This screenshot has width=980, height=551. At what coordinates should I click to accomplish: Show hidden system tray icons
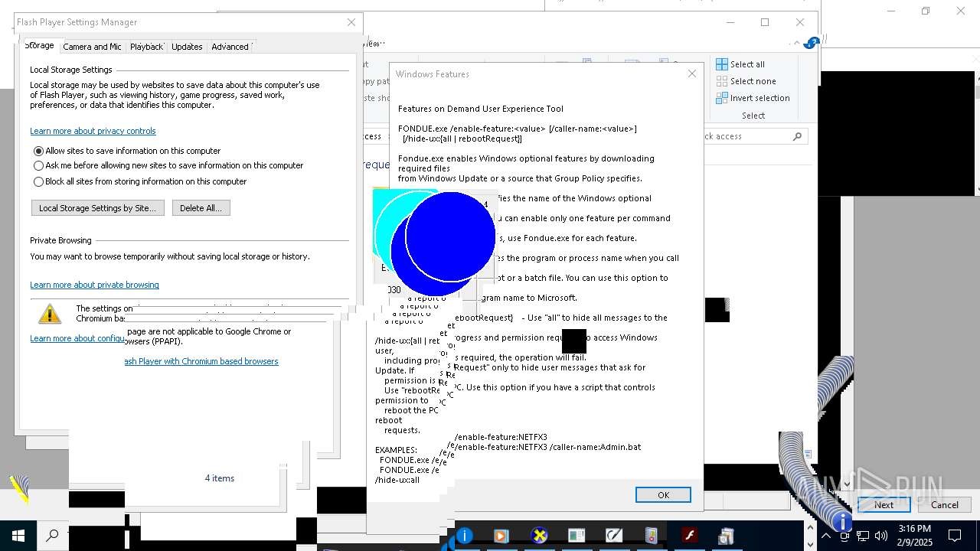click(x=826, y=536)
